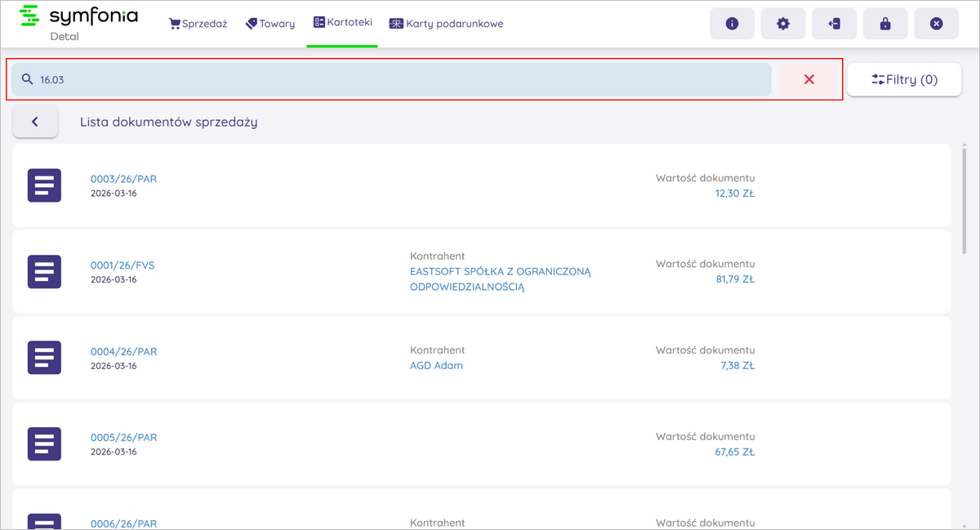Click document icon for 0004/26/PAR
Screen dimensions: 980x530
click(x=44, y=358)
